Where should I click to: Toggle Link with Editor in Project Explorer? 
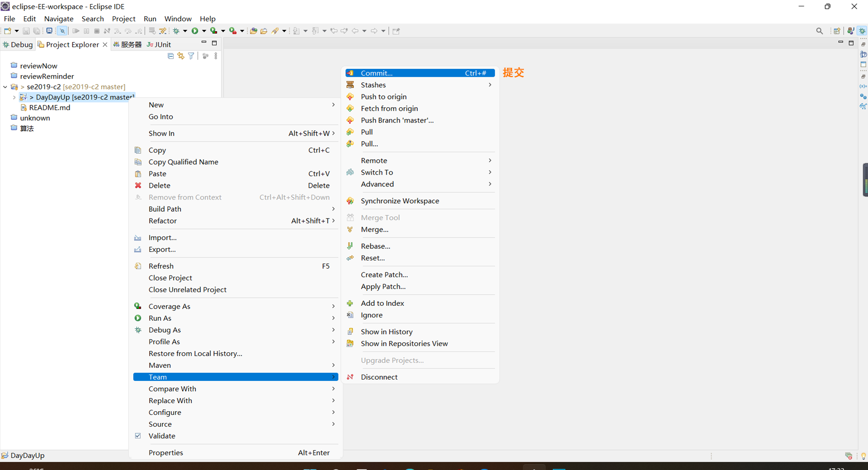pyautogui.click(x=181, y=56)
